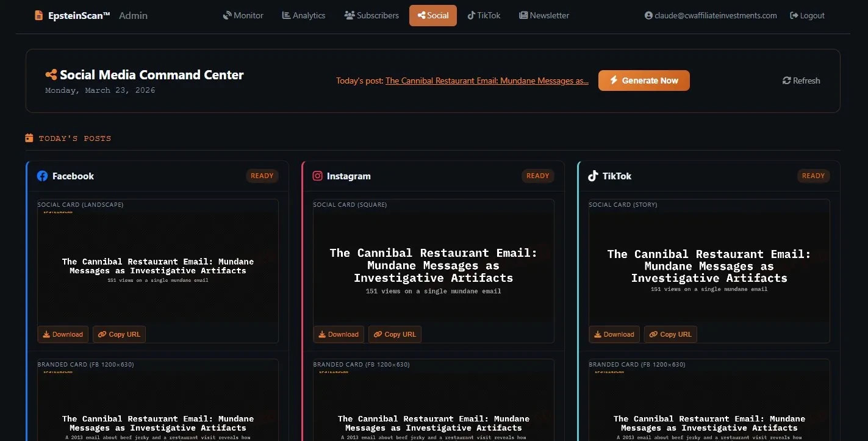Download the Instagram square social card
The width and height of the screenshot is (868, 441).
coord(339,334)
